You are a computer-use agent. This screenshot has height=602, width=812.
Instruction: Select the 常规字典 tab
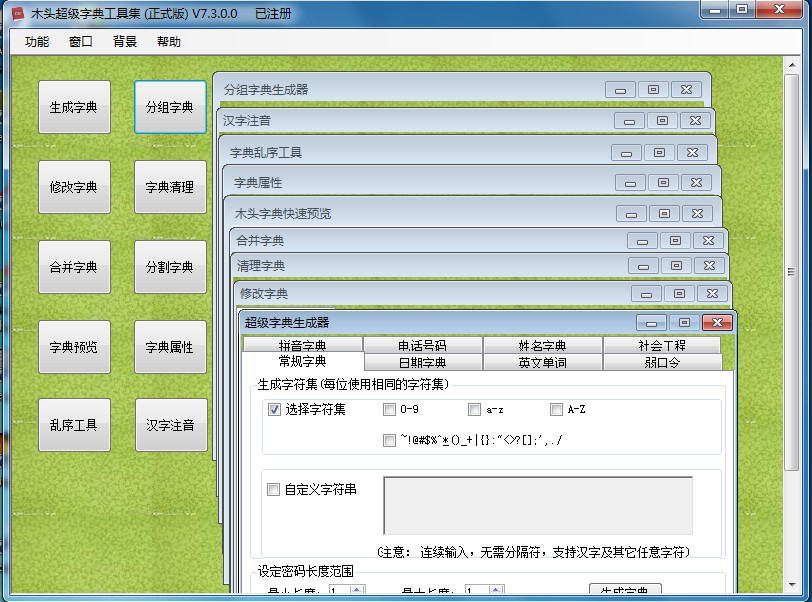coord(302,361)
